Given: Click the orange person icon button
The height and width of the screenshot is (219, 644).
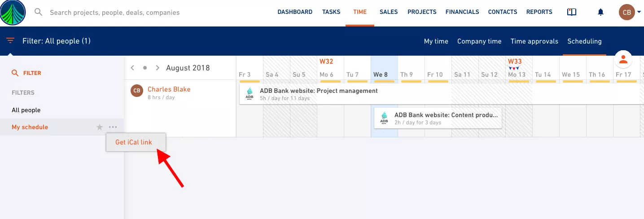Looking at the screenshot, I should click(623, 59).
